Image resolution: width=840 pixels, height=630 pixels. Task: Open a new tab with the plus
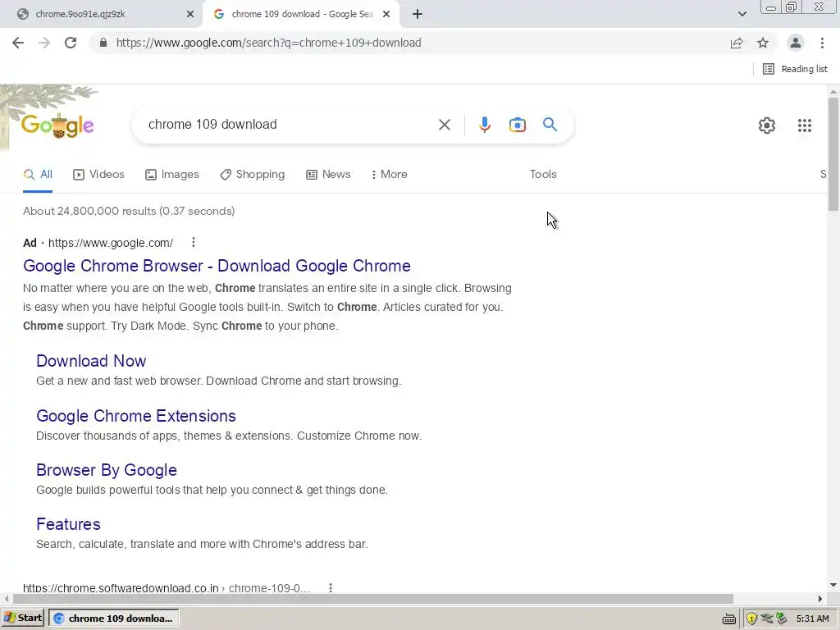418,14
